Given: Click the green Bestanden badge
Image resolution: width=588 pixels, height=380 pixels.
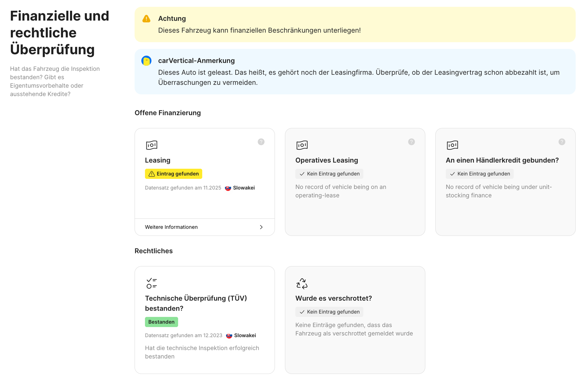Looking at the screenshot, I should tap(161, 322).
